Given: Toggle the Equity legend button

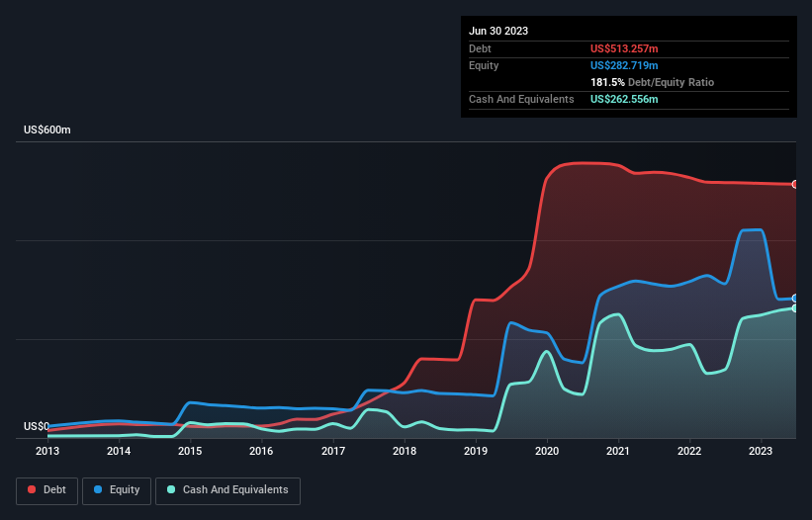Looking at the screenshot, I should [117, 490].
